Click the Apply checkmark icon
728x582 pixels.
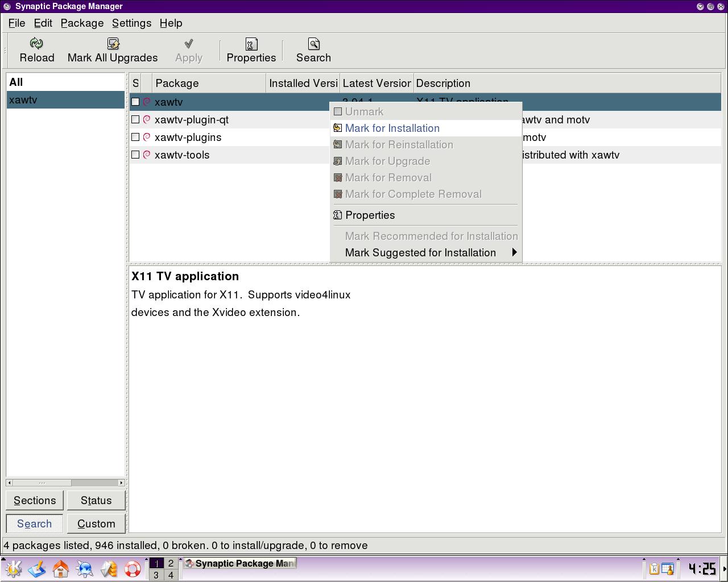[x=189, y=44]
